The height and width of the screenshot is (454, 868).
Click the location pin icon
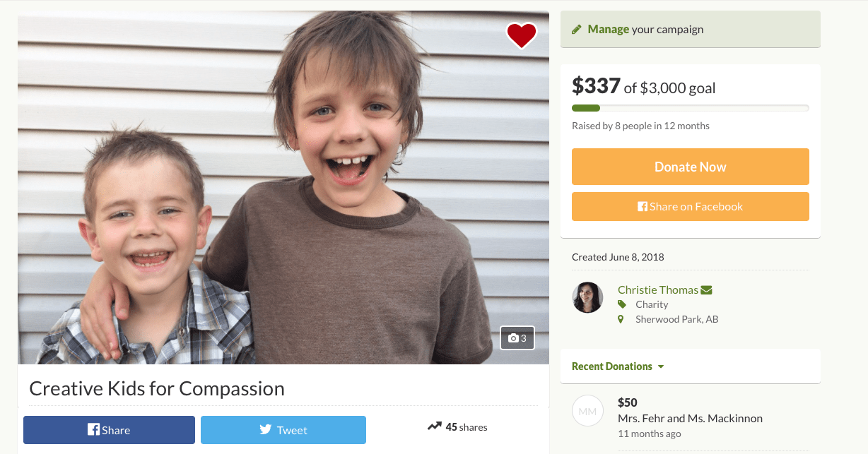click(x=621, y=319)
